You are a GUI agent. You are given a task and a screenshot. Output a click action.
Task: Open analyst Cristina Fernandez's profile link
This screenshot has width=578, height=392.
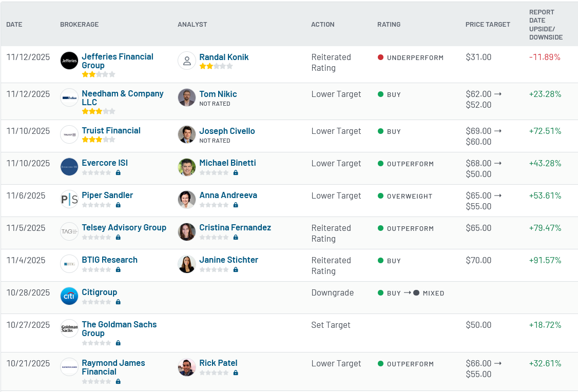coord(235,228)
